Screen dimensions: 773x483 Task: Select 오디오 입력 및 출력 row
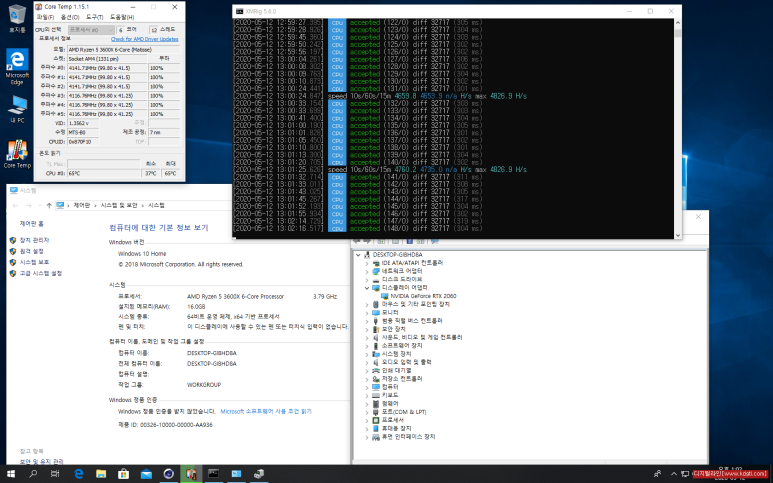coord(406,362)
